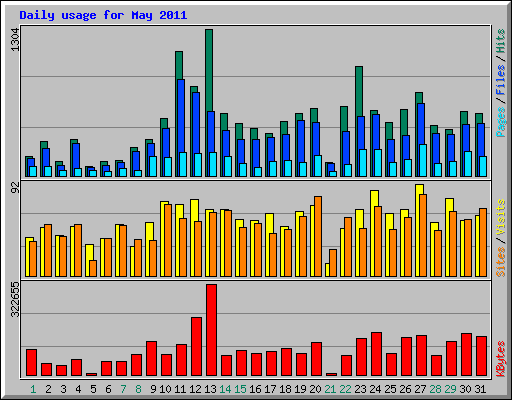
Task: Click day 24 on the x-axis
Action: click(x=375, y=389)
